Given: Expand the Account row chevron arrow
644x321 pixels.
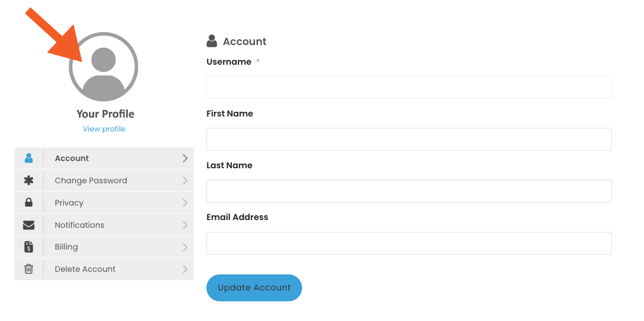Looking at the screenshot, I should pyautogui.click(x=185, y=158).
